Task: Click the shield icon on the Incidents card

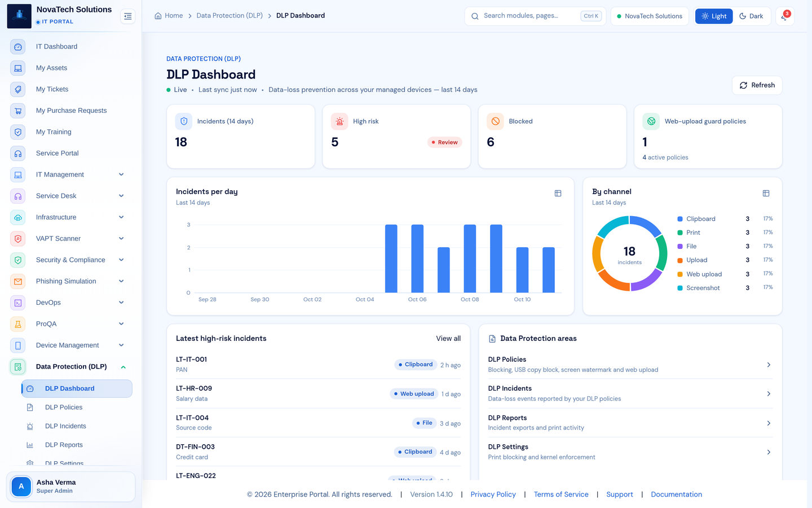Action: point(184,121)
